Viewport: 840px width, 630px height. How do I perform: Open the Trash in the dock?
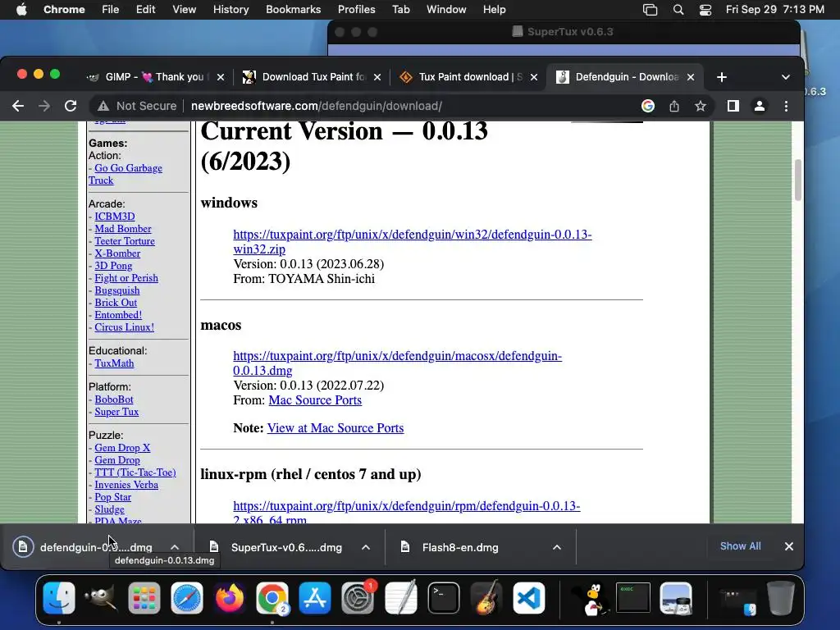[781, 598]
